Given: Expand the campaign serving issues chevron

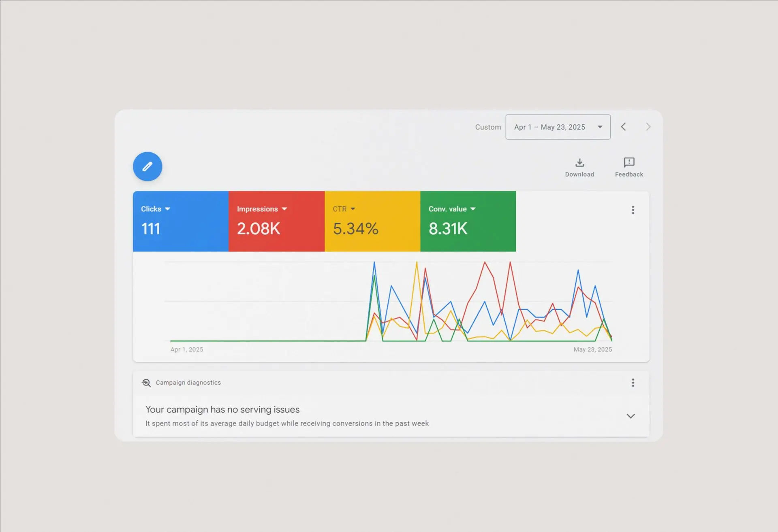Looking at the screenshot, I should pyautogui.click(x=631, y=416).
